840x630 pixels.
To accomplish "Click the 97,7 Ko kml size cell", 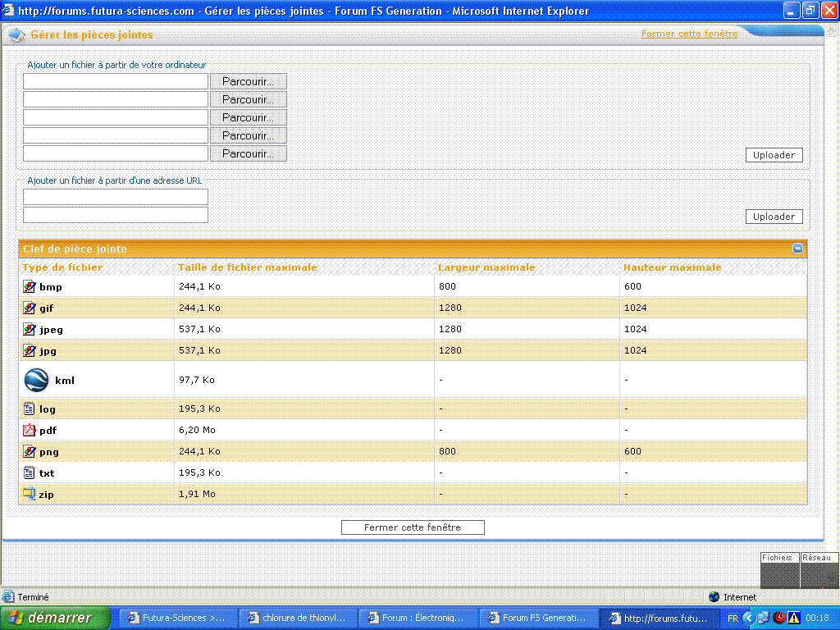I will pos(197,380).
